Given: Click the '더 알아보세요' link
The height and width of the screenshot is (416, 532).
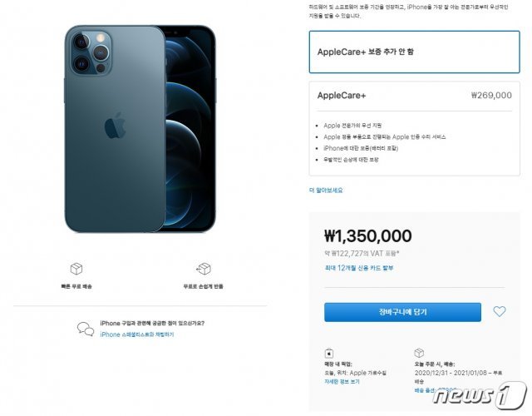Looking at the screenshot, I should click(326, 190).
